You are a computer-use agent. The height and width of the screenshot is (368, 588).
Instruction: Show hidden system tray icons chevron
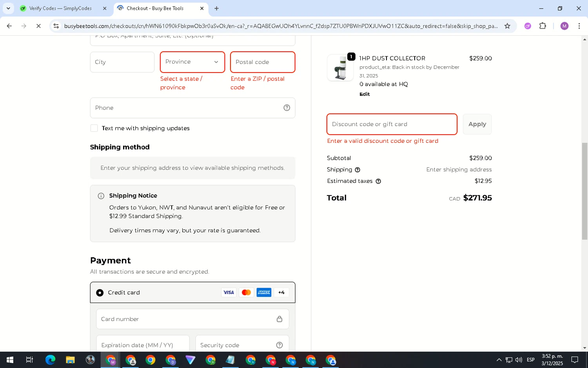[499, 360]
